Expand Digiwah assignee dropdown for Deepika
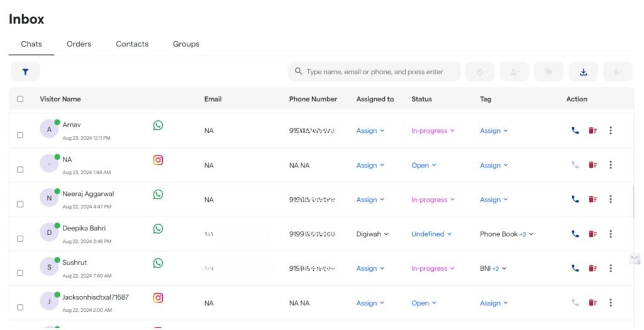This screenshot has width=644, height=330. (372, 234)
